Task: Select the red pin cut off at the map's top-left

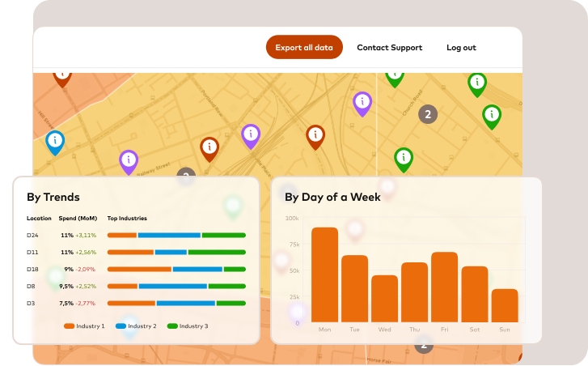Action: [62, 77]
